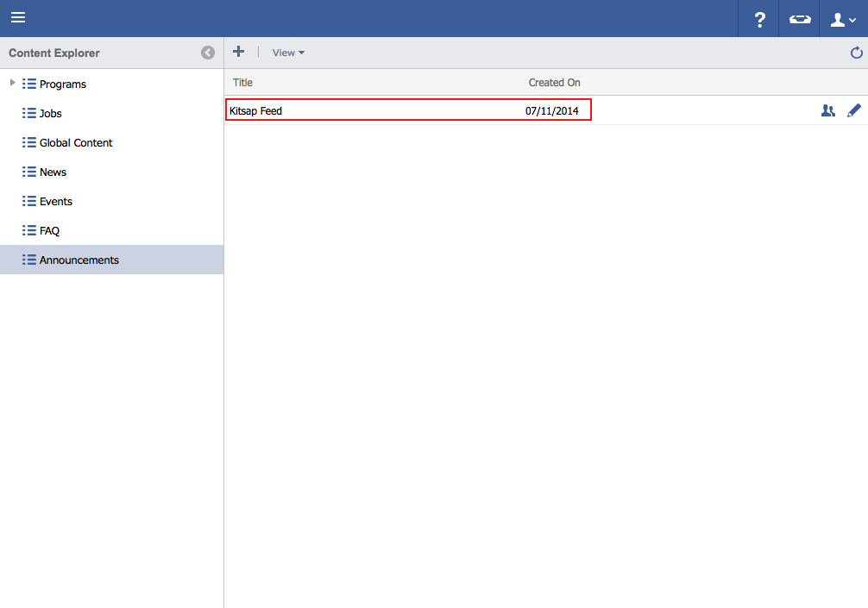Open the inbox tray icon in header

(x=800, y=19)
